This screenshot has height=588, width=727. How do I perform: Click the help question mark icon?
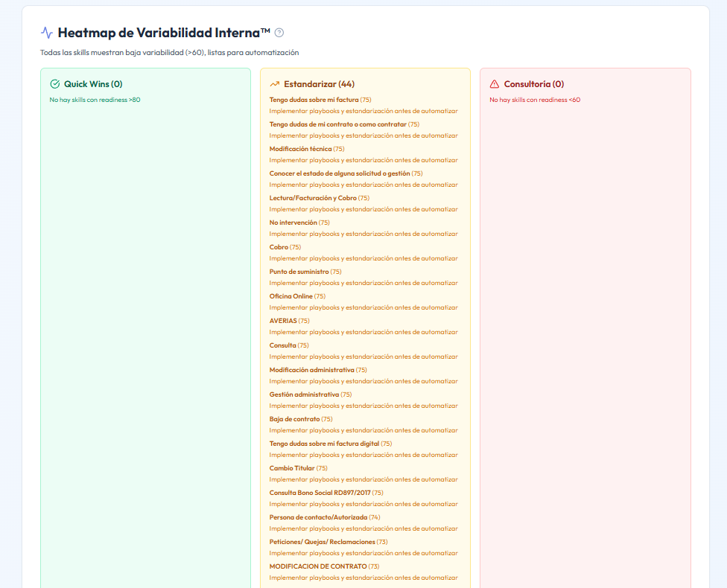pos(279,33)
